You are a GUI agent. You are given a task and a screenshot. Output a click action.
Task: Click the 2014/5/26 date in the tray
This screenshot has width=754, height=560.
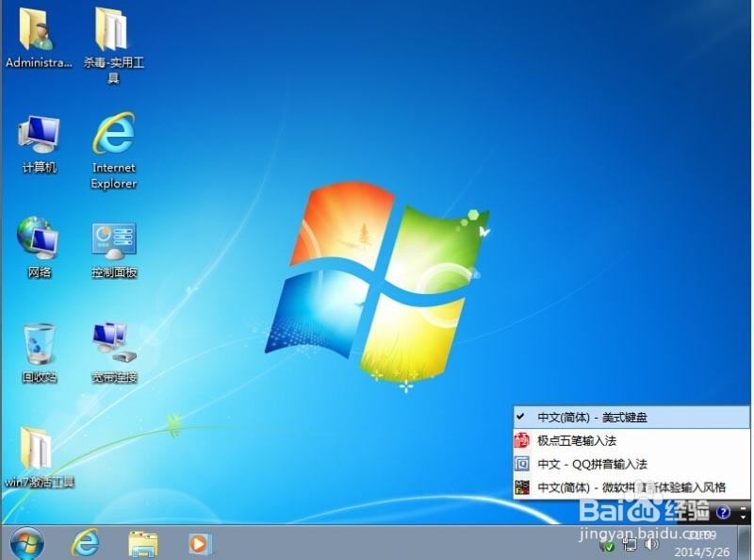tap(701, 552)
